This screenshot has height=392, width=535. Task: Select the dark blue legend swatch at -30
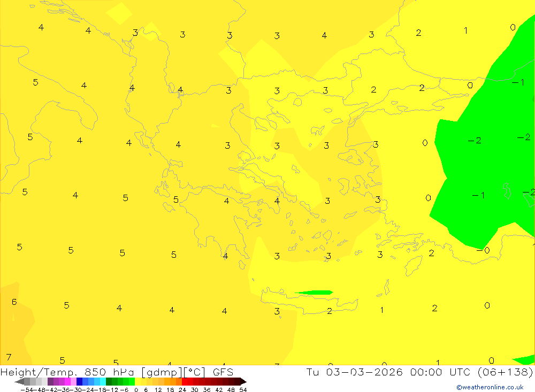click(79, 382)
